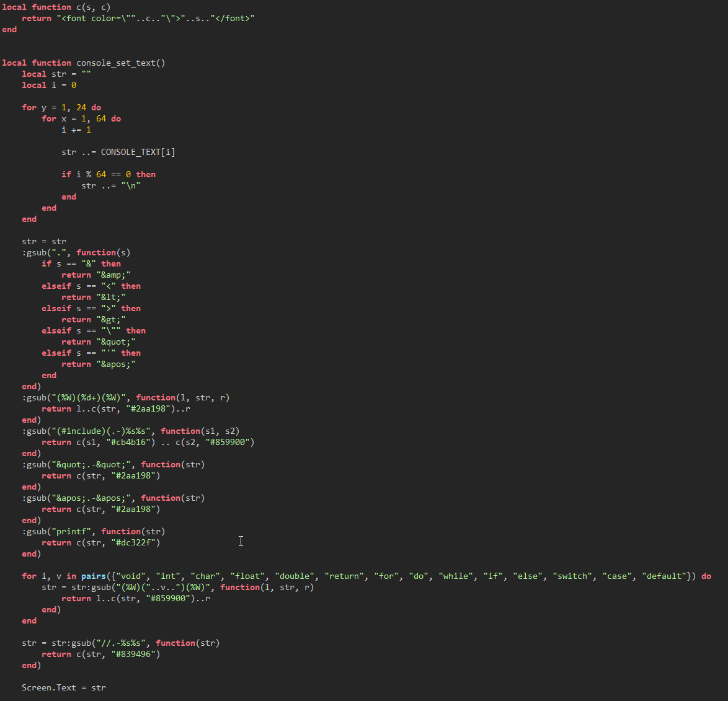Select the string literal &amp;

[115, 275]
